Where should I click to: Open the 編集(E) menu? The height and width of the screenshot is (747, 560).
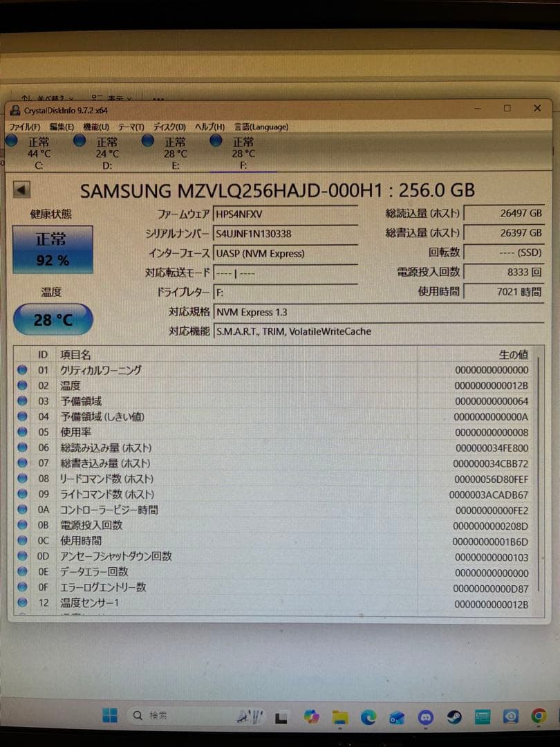click(x=62, y=127)
